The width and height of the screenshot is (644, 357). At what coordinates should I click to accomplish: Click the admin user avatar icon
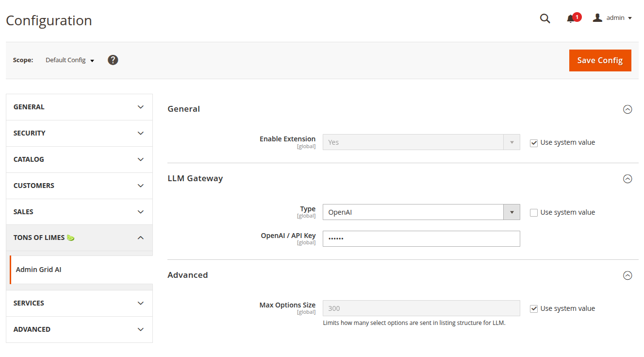(x=597, y=17)
